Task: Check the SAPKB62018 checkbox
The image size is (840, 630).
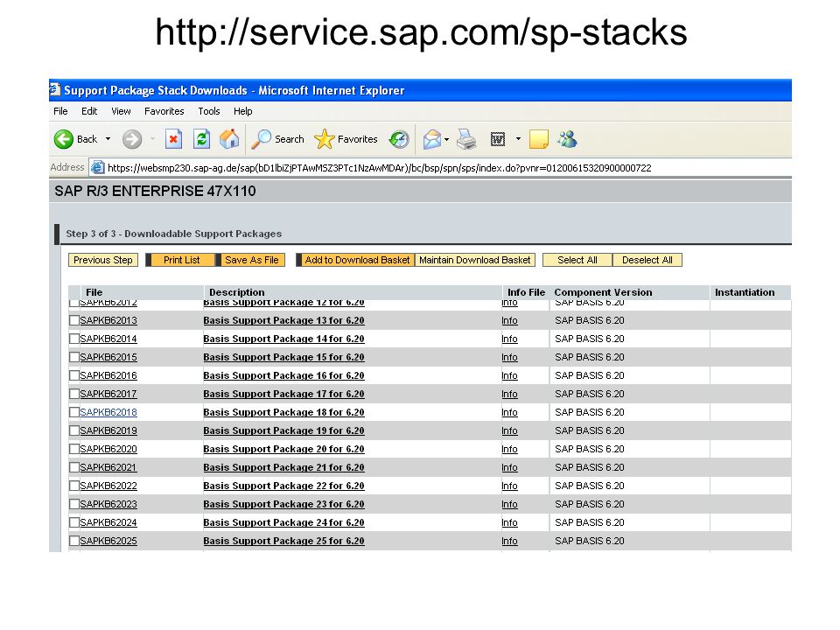Action: pyautogui.click(x=74, y=412)
